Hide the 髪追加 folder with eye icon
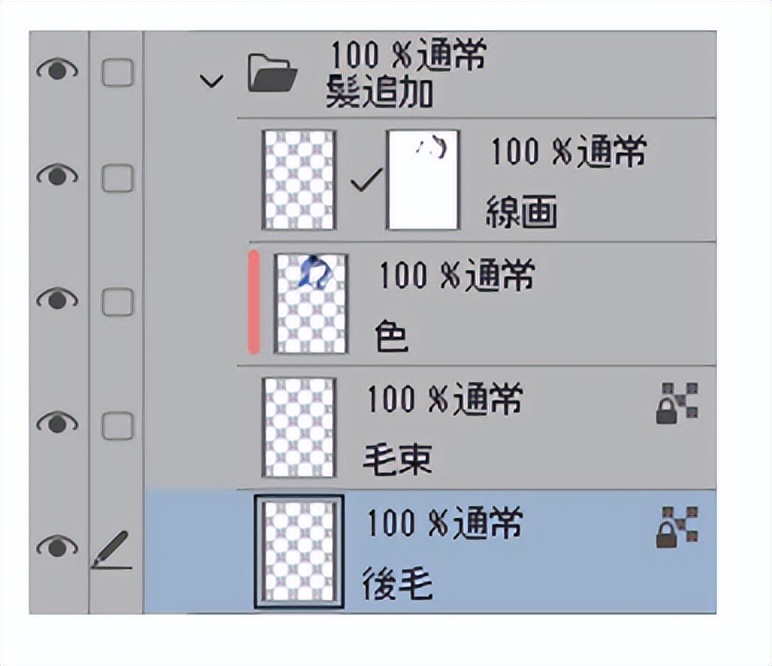Image resolution: width=772 pixels, height=666 pixels. pyautogui.click(x=57, y=71)
